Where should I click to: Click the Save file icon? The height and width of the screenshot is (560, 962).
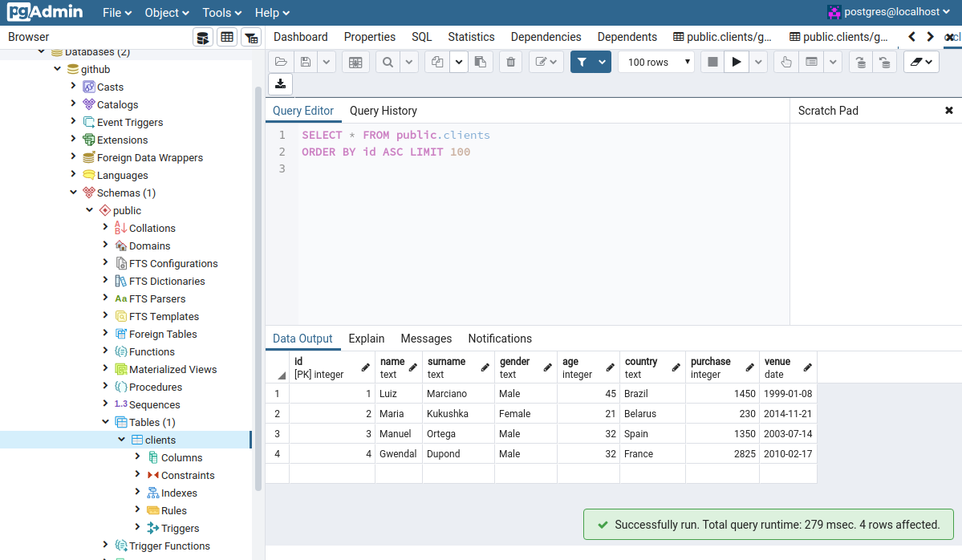pyautogui.click(x=306, y=62)
